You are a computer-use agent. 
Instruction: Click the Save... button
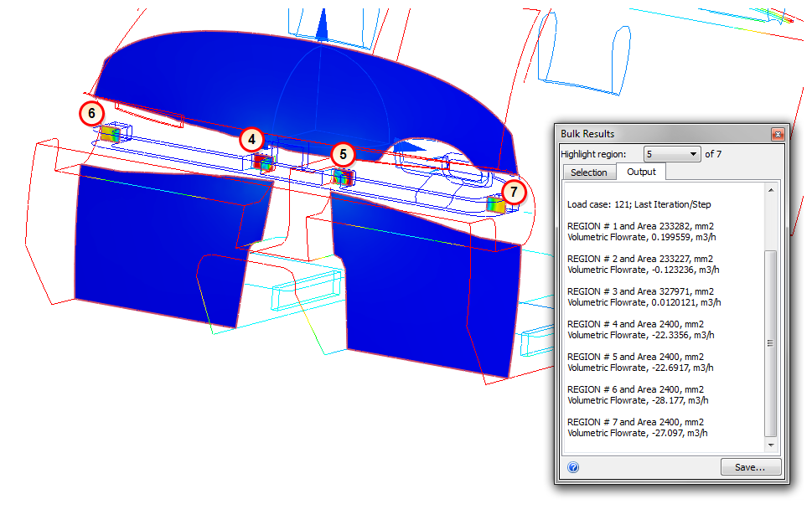[x=750, y=467]
